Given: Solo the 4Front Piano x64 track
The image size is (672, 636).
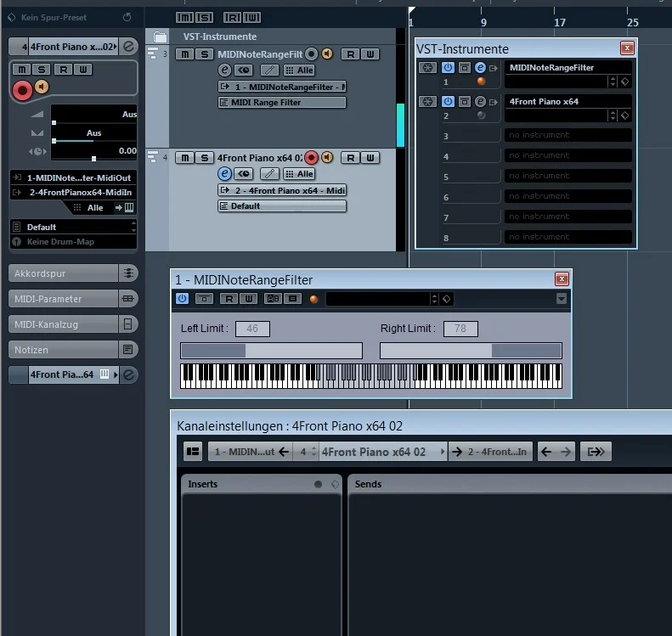Looking at the screenshot, I should [x=205, y=157].
